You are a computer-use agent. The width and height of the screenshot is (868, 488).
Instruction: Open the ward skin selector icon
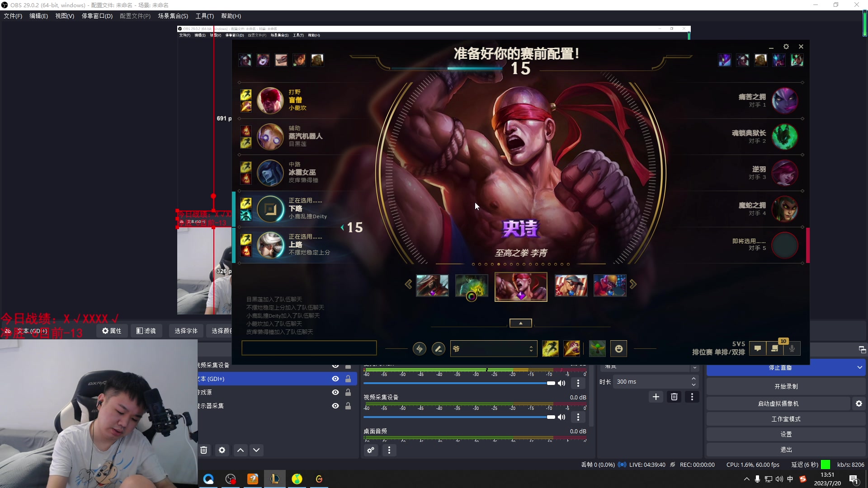[x=597, y=349]
